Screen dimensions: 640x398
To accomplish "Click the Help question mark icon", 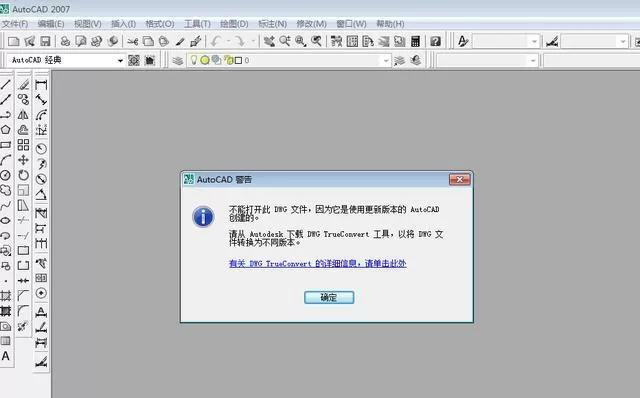I will [436, 41].
